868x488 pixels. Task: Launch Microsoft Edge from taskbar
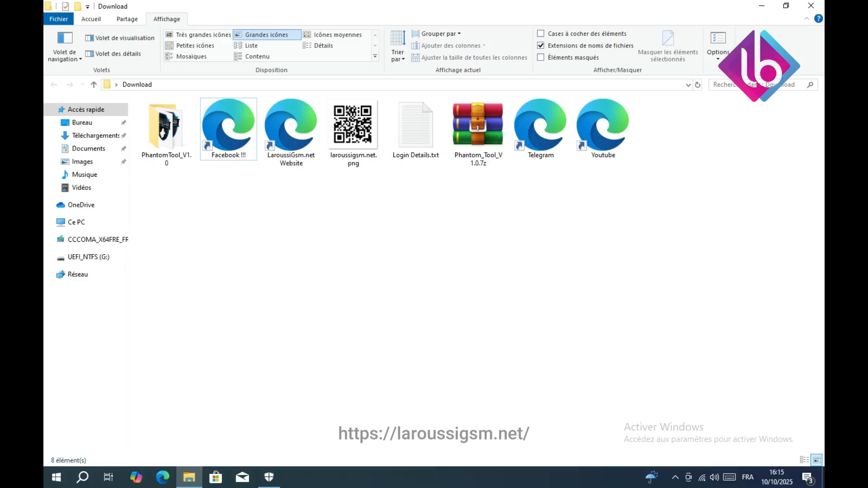[x=162, y=477]
